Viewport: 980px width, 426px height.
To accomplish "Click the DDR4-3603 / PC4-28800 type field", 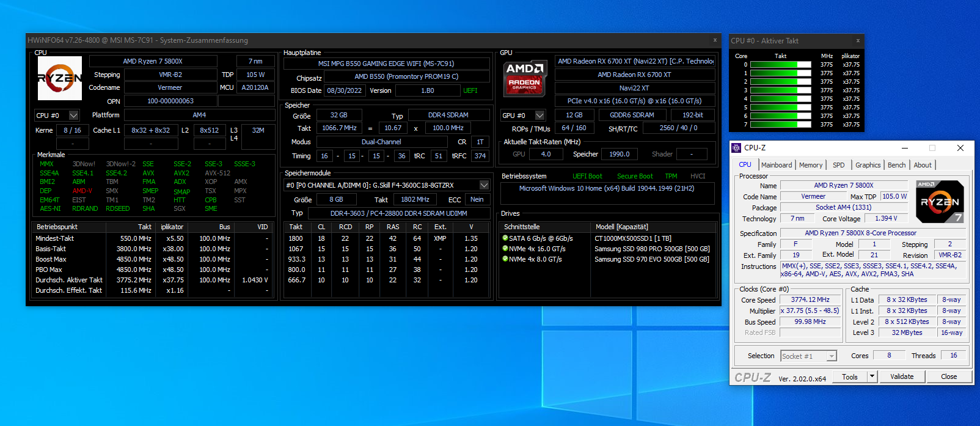I will 398,213.
